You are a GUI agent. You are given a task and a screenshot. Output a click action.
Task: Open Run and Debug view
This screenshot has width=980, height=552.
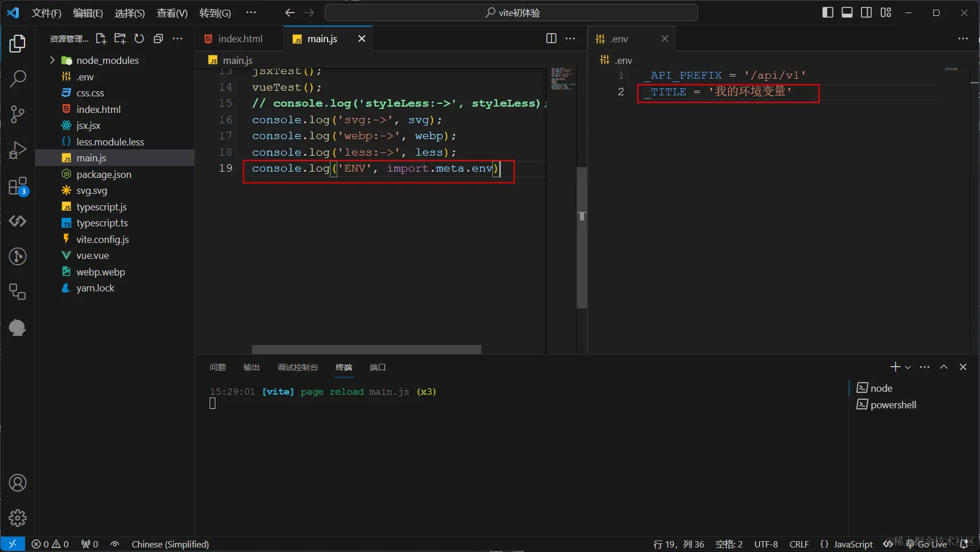18,150
